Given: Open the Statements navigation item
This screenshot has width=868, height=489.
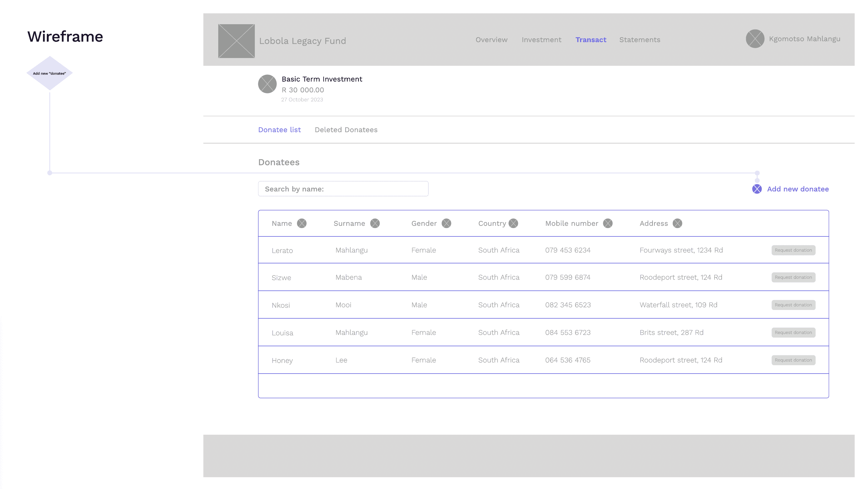Looking at the screenshot, I should point(640,40).
